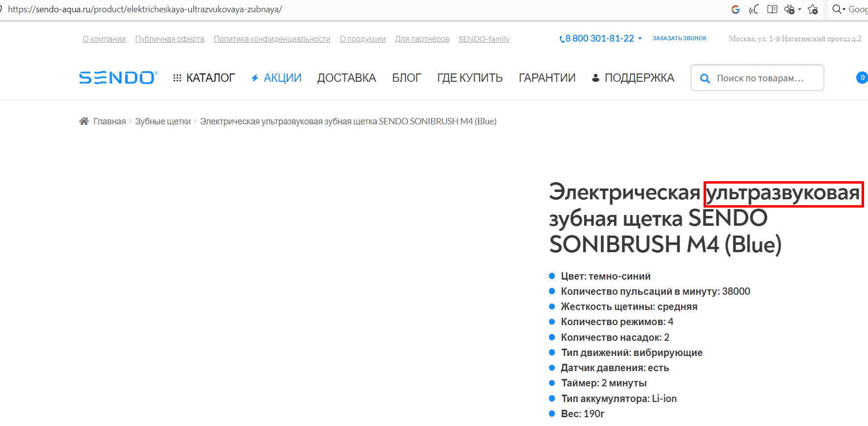Click 'Вес: 190г' spec line
868x426 pixels.
coord(583,414)
